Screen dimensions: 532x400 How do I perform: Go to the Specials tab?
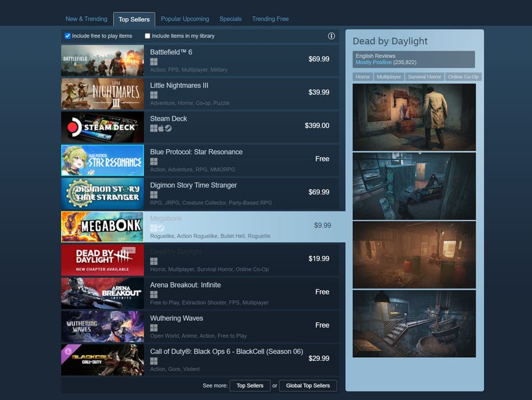(x=230, y=19)
